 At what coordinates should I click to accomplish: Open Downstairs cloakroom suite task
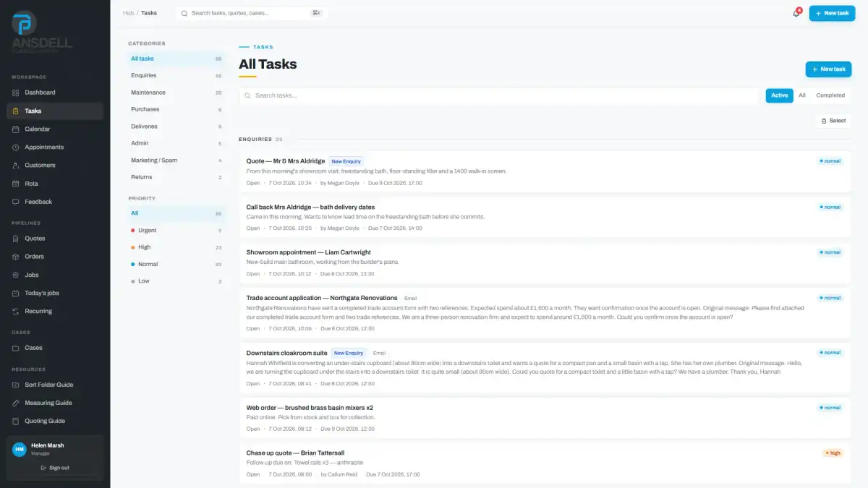545,367
